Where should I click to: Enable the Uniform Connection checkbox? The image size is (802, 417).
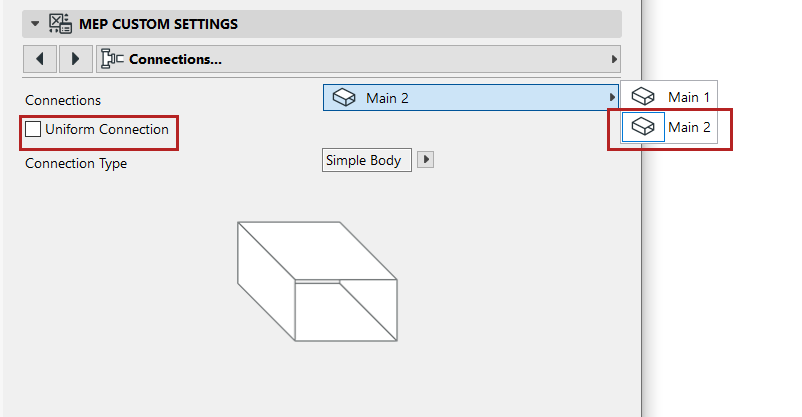pos(34,129)
